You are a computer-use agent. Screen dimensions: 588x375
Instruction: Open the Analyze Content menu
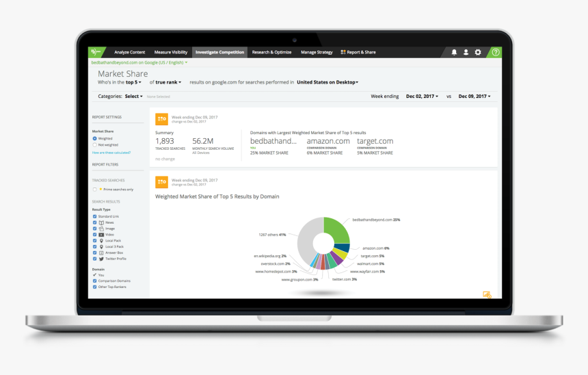point(129,52)
